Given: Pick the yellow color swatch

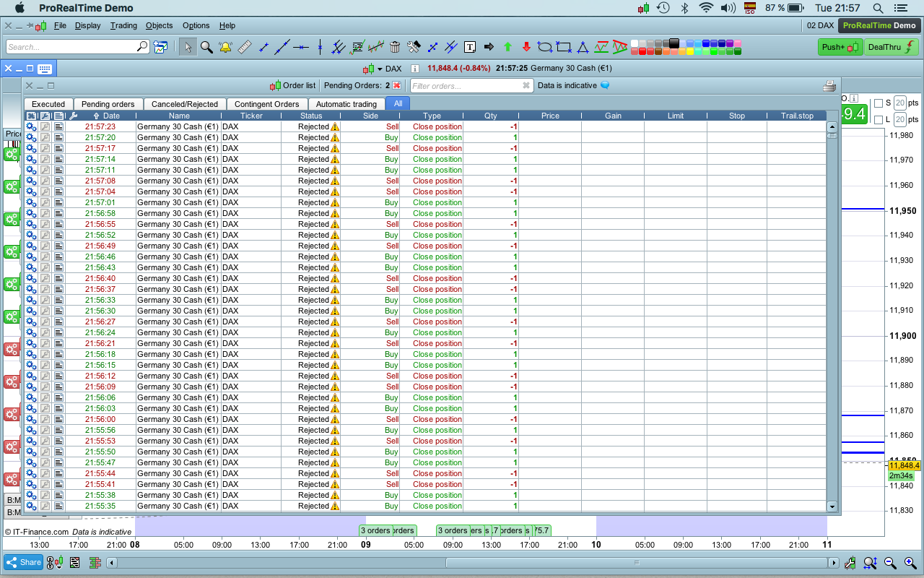Looking at the screenshot, I should 689,51.
